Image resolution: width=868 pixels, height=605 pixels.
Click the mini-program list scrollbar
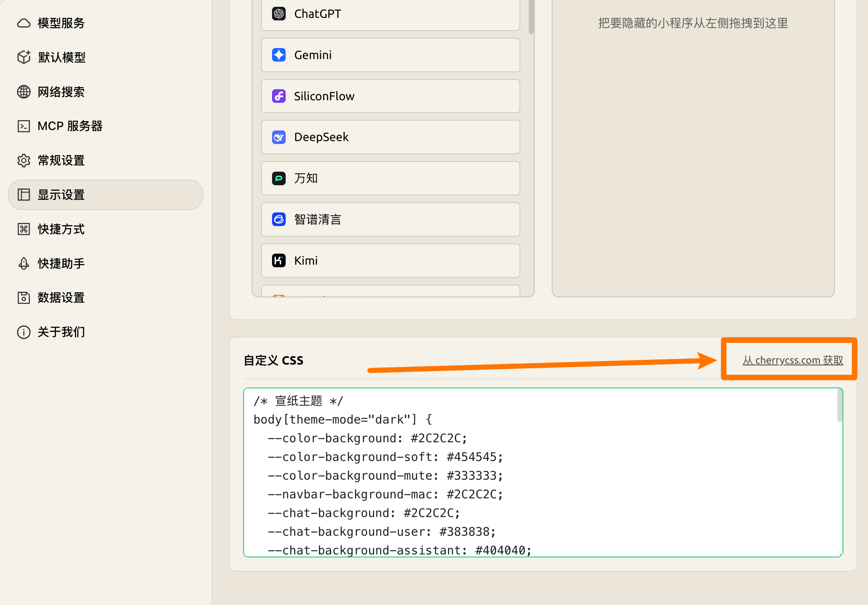[x=531, y=16]
